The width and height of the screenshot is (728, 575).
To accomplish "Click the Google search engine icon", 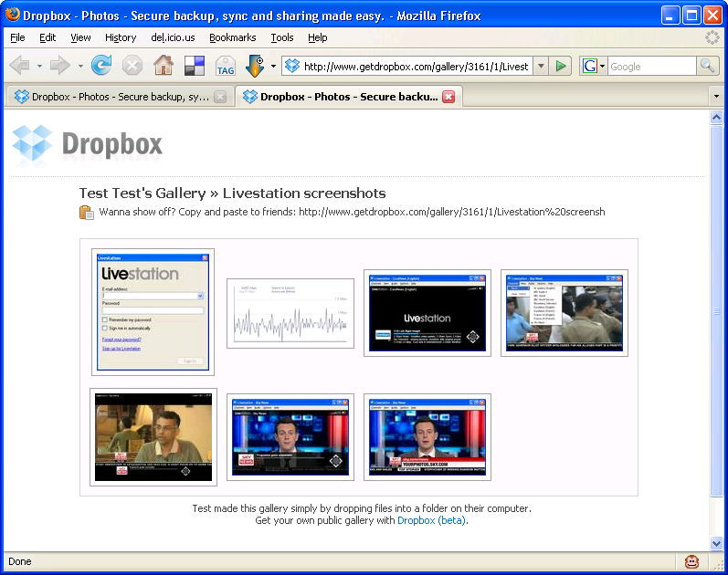I will click(589, 66).
